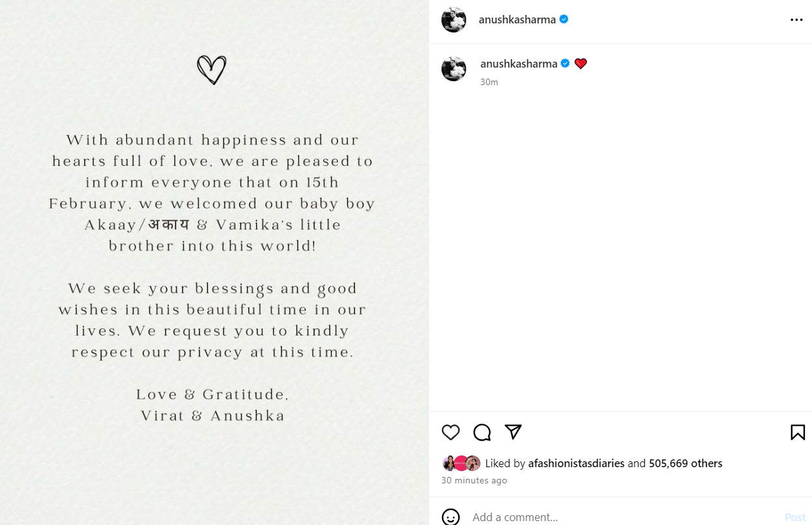Open the afashionistasdiaries profile link

click(576, 463)
